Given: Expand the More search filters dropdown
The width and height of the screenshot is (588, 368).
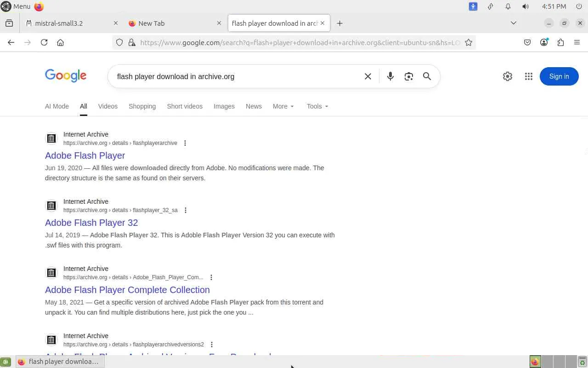Looking at the screenshot, I should pos(283,106).
